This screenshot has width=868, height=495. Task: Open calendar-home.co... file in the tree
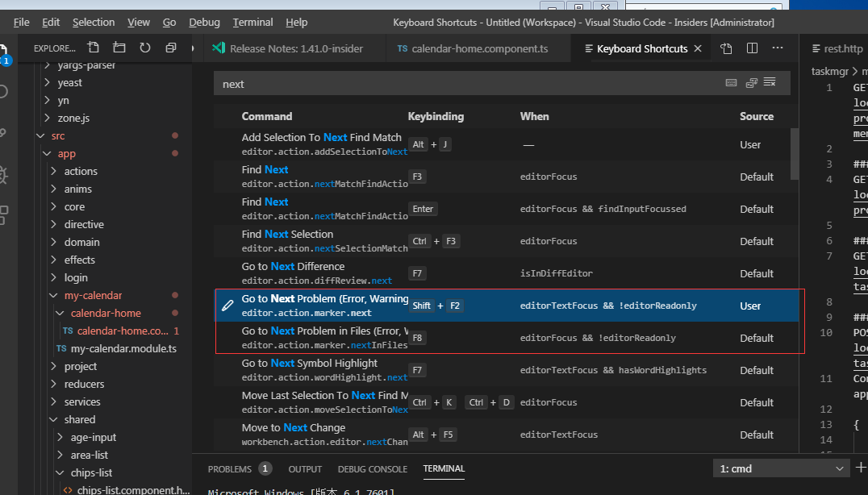(x=123, y=331)
